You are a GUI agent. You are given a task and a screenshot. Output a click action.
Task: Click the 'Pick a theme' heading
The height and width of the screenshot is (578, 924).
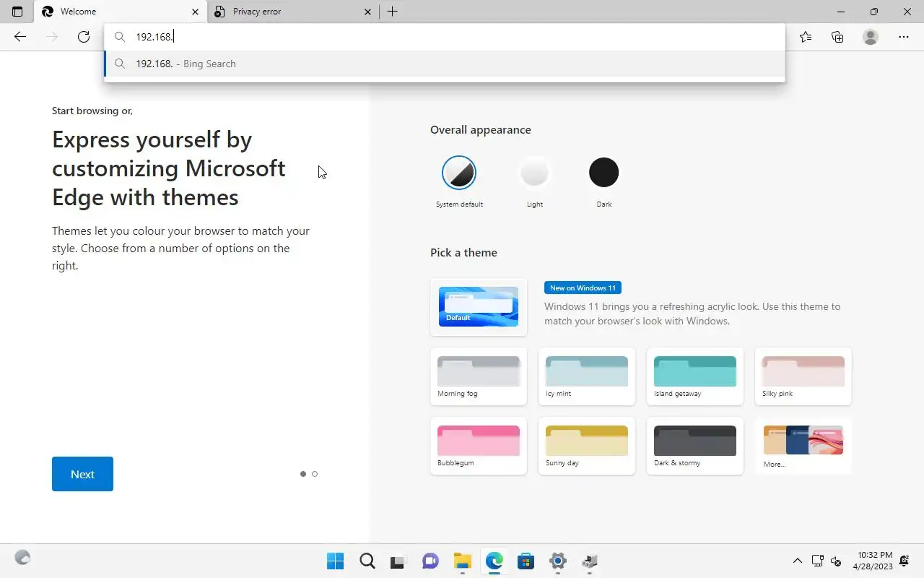pyautogui.click(x=463, y=253)
